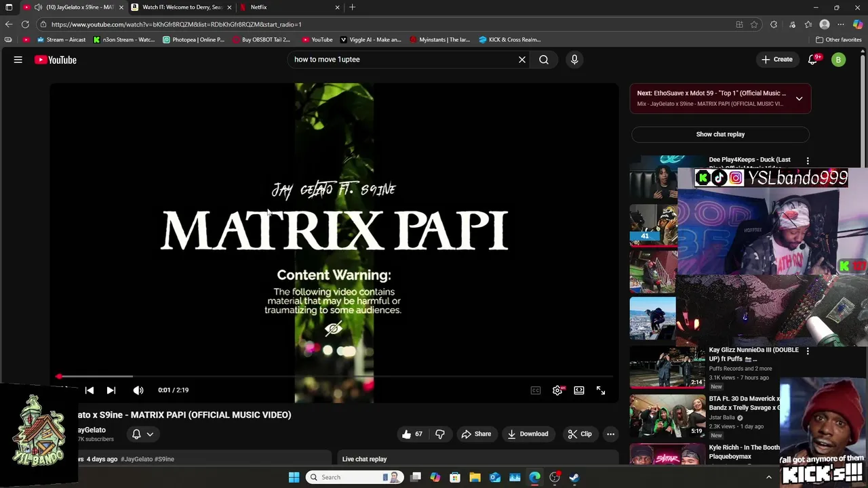
Task: Switch to the Netflix browser tab
Action: point(290,7)
